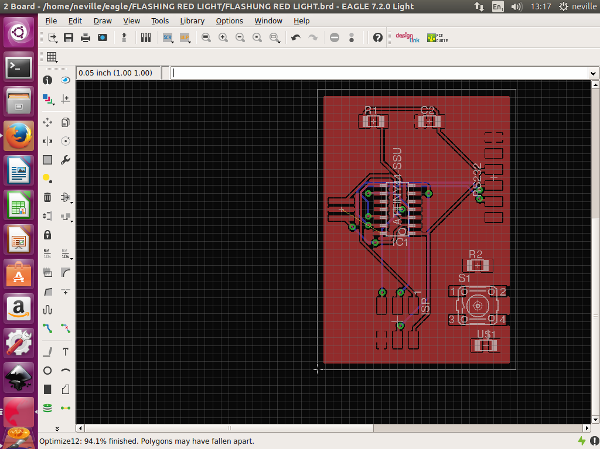Viewport: 600px width, 449px height.
Task: Choose the Text tool
Action: pos(66,350)
